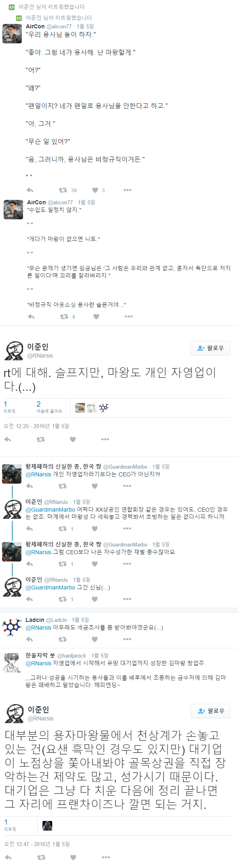Reply to Ladcin's 세금조사 tweet

point(29,639)
